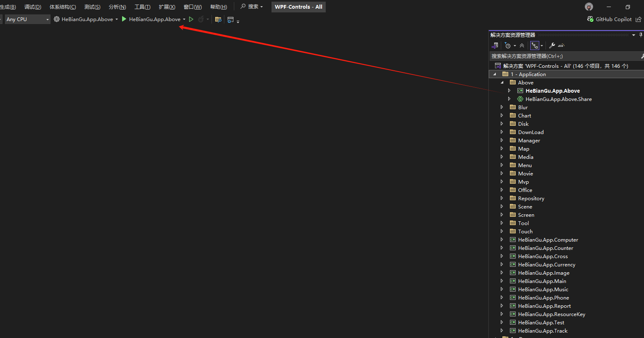Click the C# project icon of HeBianGu.App.Report

[513, 306]
